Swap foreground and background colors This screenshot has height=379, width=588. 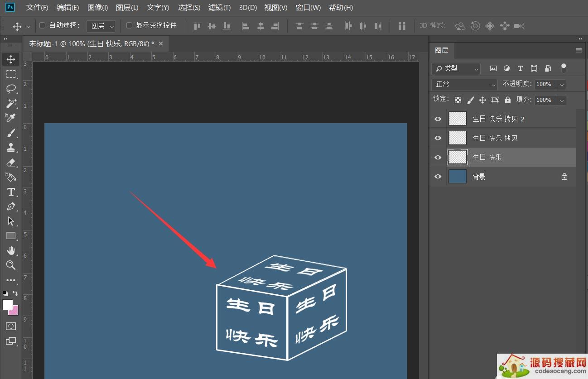pos(15,293)
